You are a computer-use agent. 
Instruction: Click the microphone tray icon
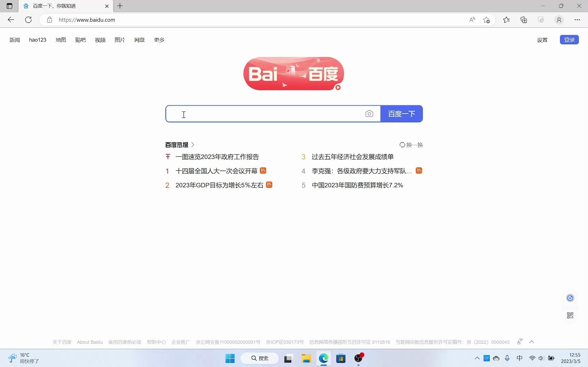507,358
